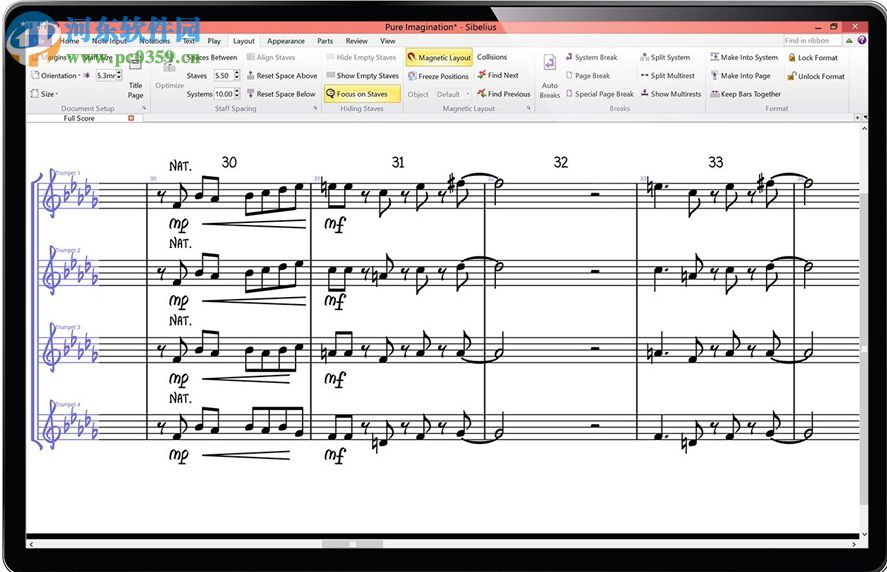Close the Full Score tab
The image size is (887, 572).
[131, 118]
